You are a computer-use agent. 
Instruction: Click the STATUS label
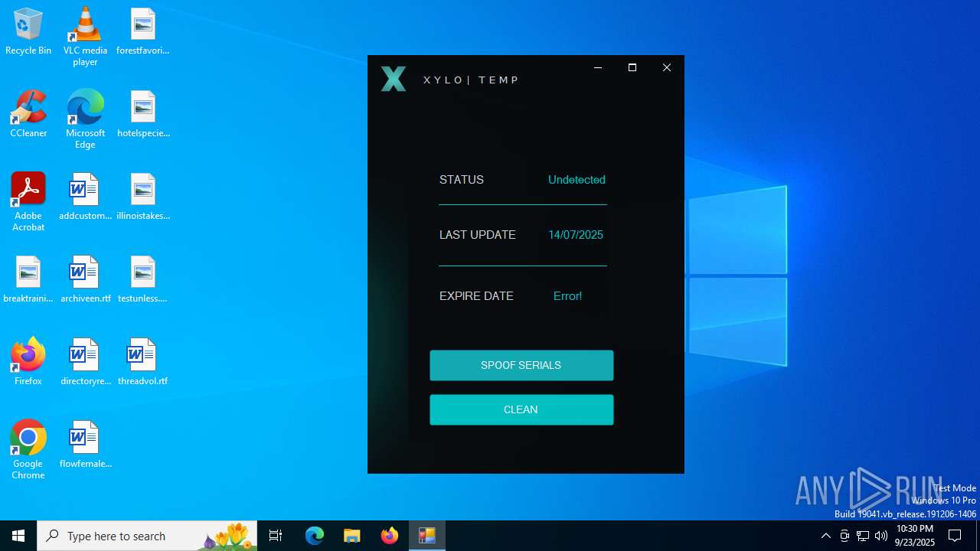click(462, 180)
